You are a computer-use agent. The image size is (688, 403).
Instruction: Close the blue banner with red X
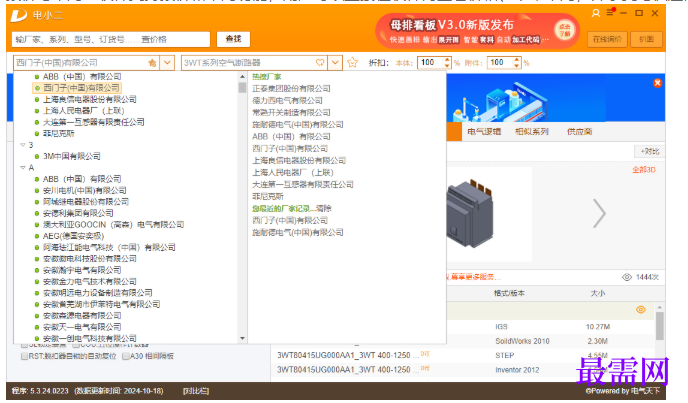tap(657, 83)
